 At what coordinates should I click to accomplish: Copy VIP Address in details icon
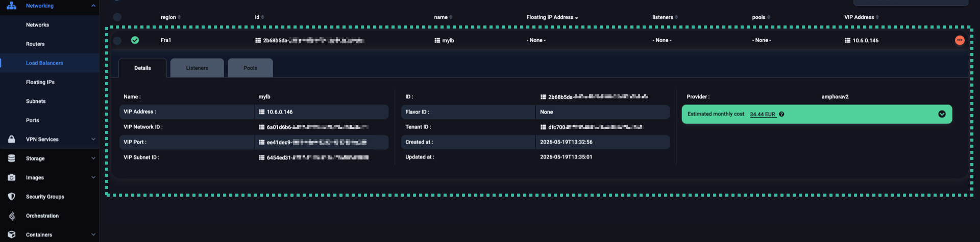tap(261, 112)
